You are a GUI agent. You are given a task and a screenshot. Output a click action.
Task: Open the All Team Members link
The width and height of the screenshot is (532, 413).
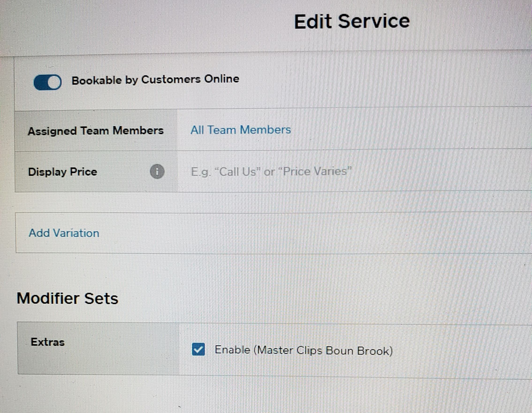(240, 130)
